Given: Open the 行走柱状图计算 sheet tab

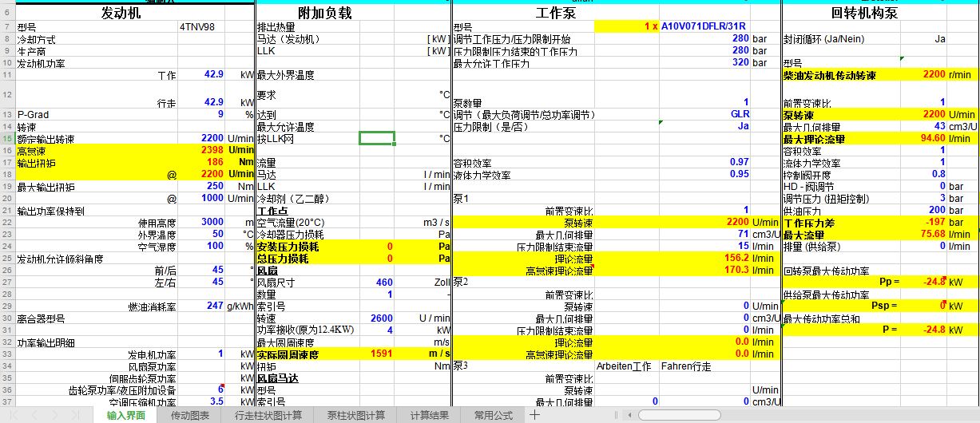Looking at the screenshot, I should tap(268, 415).
